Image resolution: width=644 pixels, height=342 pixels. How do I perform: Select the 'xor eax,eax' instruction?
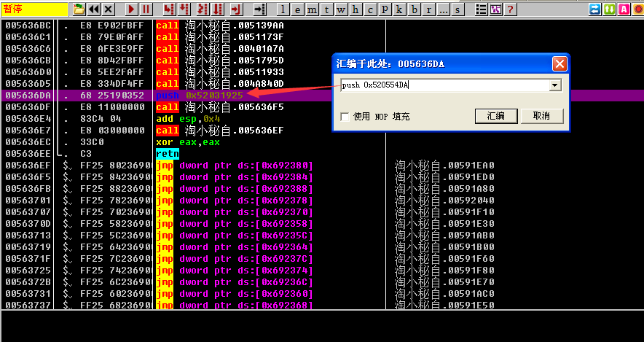click(x=188, y=142)
